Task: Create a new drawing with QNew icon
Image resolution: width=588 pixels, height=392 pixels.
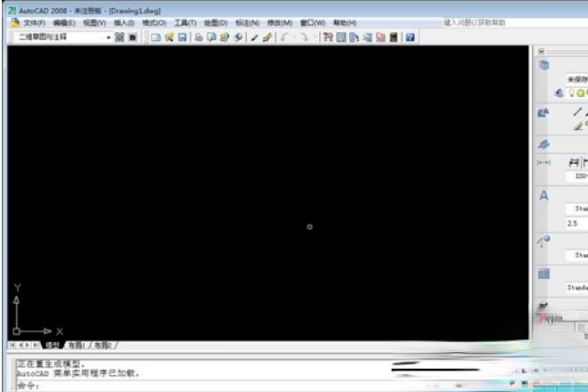Action: click(156, 37)
